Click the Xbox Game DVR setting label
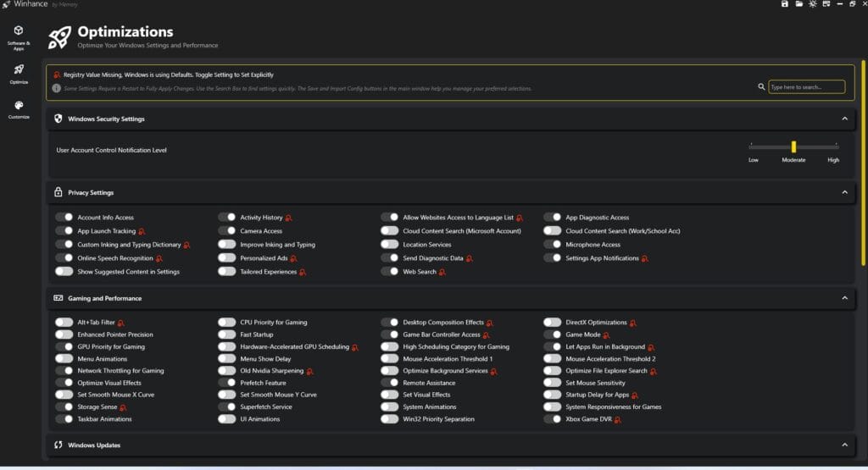The image size is (868, 470). (x=588, y=419)
